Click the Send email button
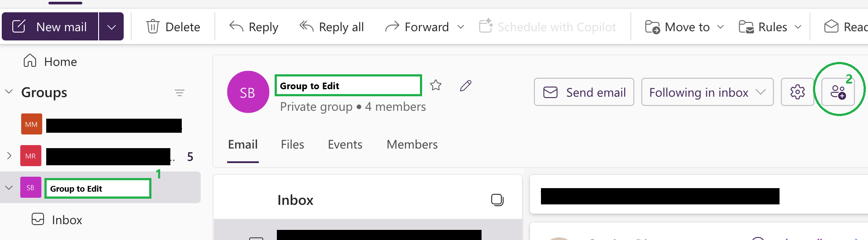This screenshot has width=868, height=240. click(x=584, y=92)
